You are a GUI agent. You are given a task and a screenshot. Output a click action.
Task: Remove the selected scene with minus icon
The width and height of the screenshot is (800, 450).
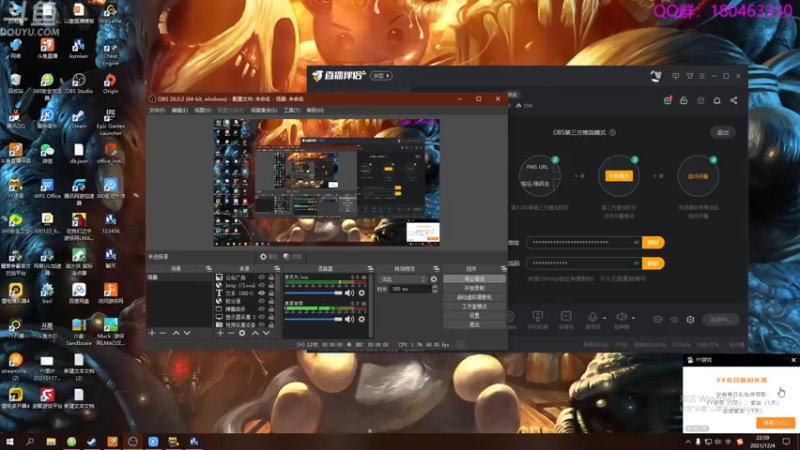pos(163,333)
